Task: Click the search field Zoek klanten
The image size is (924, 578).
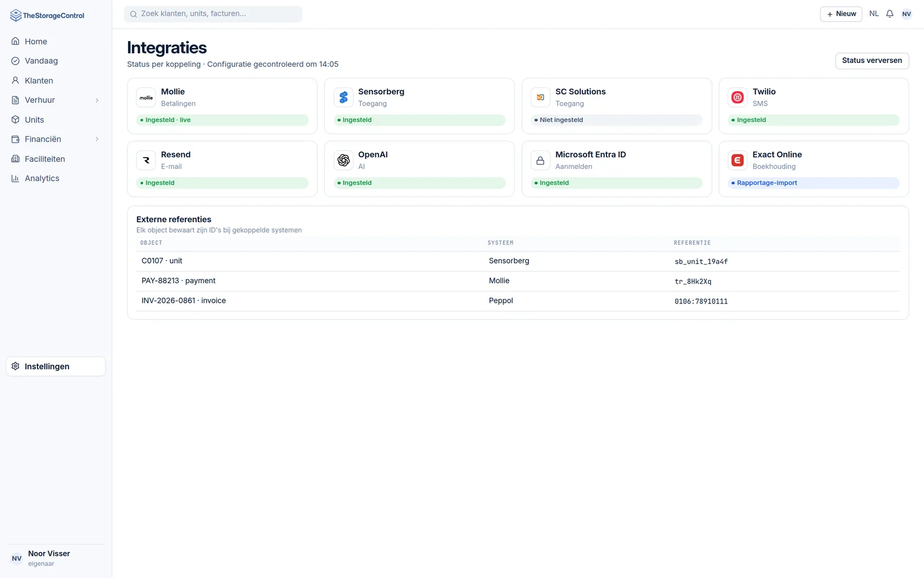Action: (213, 14)
